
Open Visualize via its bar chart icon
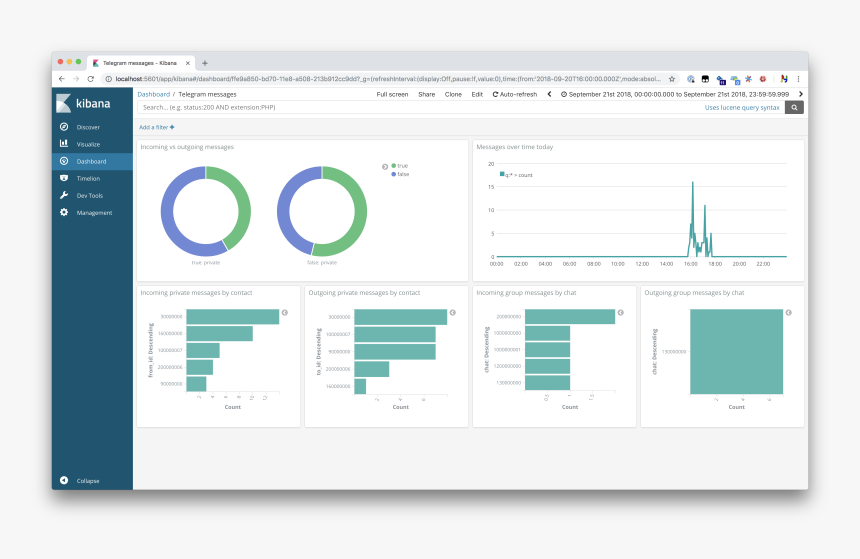[x=64, y=144]
